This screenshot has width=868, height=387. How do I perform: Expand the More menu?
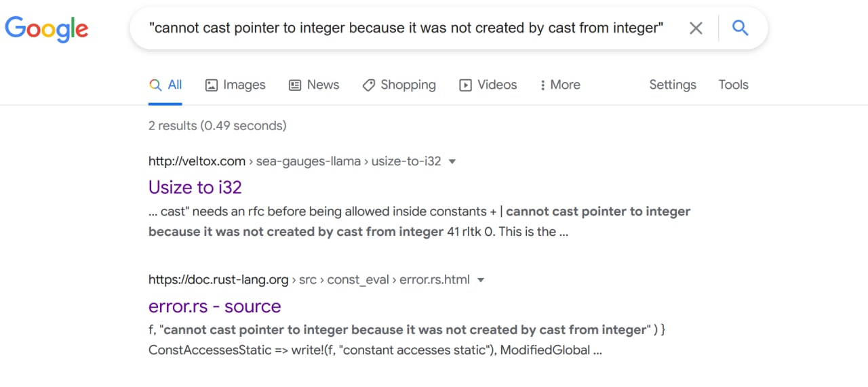point(559,85)
